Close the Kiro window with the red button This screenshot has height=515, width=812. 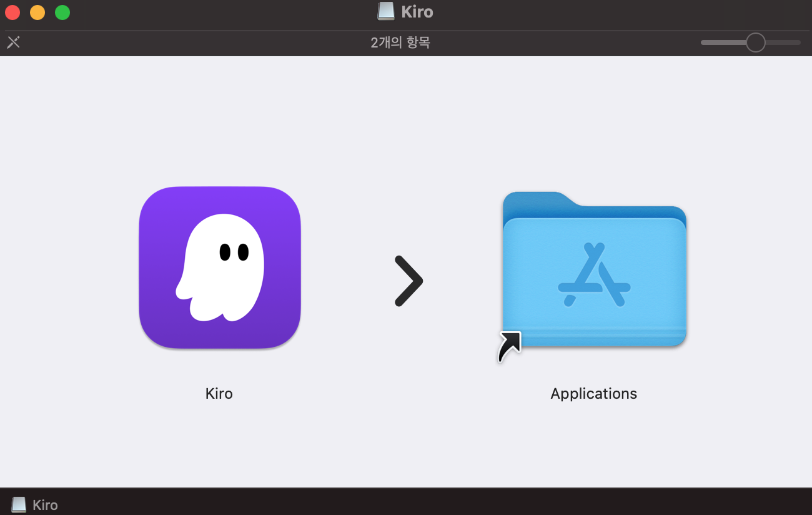coord(12,12)
